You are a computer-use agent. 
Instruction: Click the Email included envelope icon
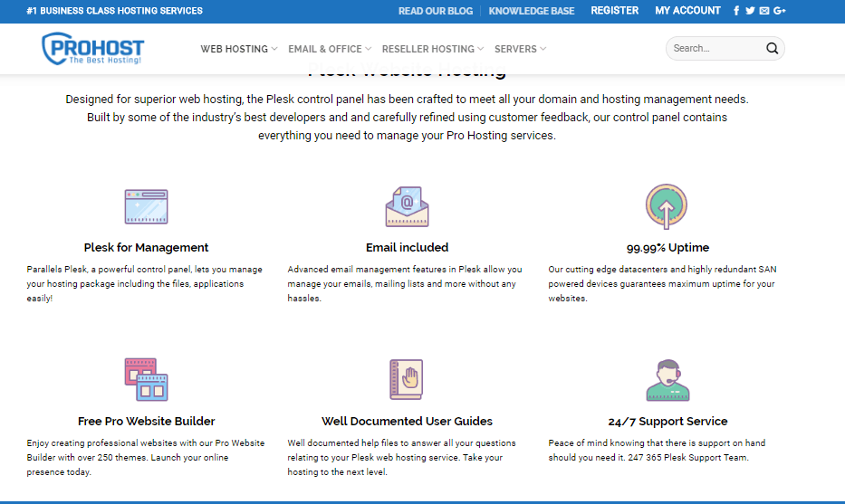point(407,206)
